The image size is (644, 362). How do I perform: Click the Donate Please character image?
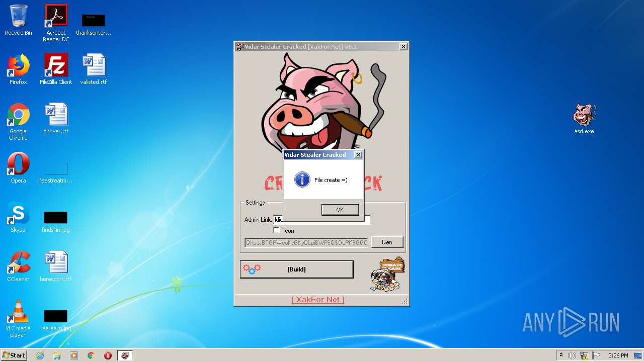(387, 275)
